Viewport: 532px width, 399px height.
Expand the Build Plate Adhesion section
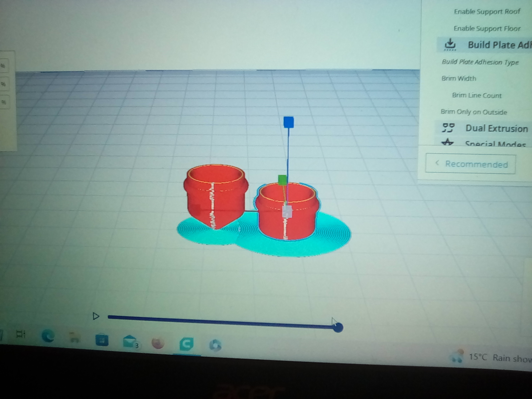click(x=484, y=45)
